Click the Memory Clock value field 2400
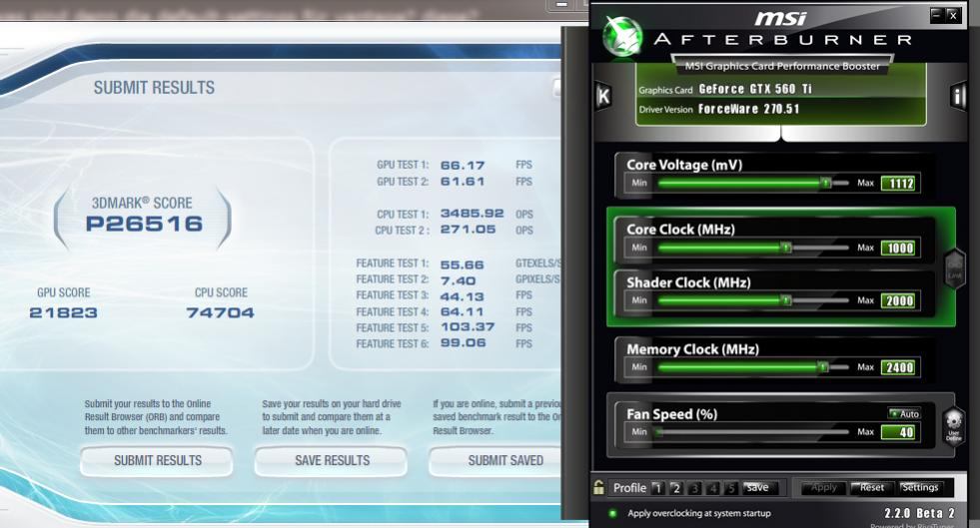The image size is (980, 528). click(x=899, y=367)
